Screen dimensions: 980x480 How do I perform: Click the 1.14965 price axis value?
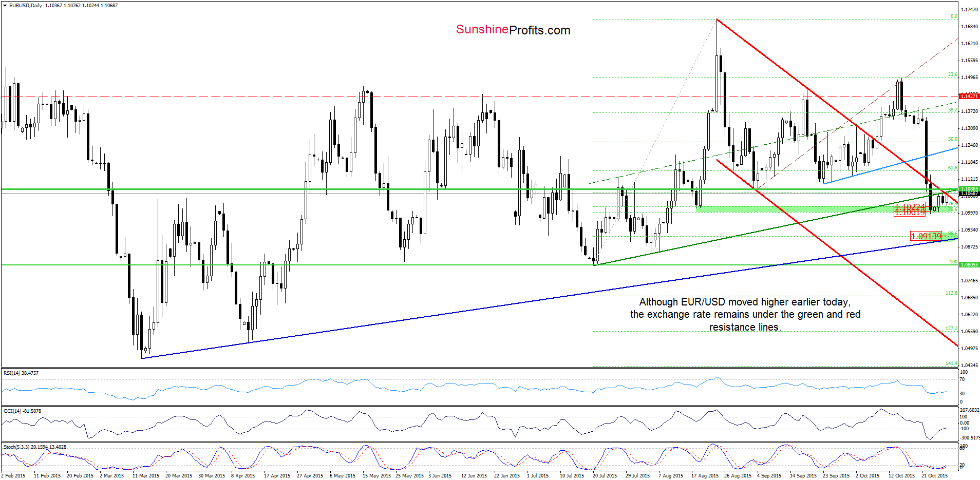[x=969, y=78]
